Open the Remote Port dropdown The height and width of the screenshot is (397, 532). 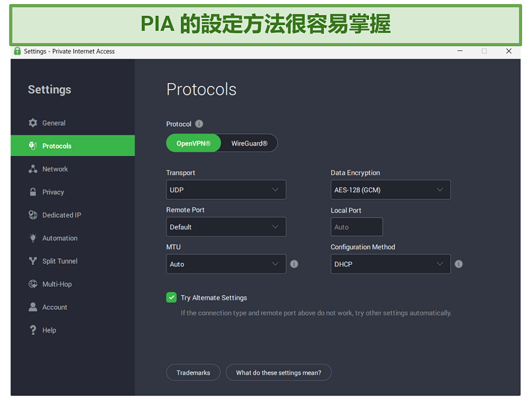pyautogui.click(x=226, y=227)
